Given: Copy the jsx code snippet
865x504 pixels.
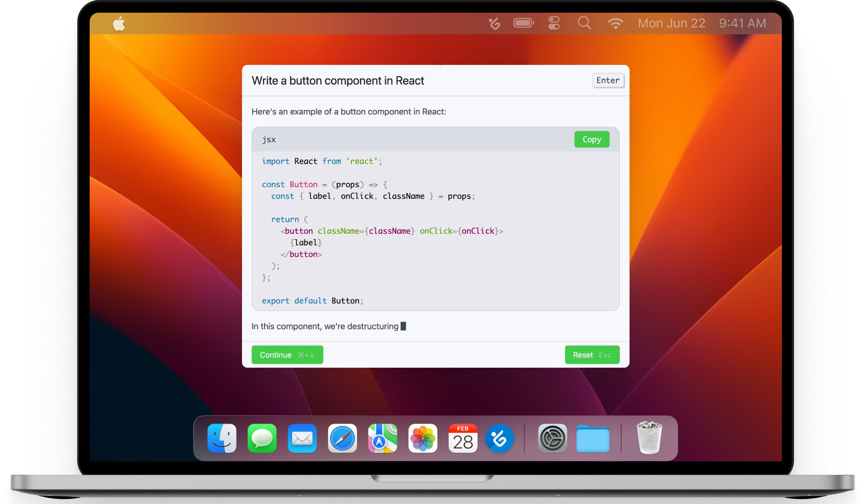Looking at the screenshot, I should click(592, 139).
